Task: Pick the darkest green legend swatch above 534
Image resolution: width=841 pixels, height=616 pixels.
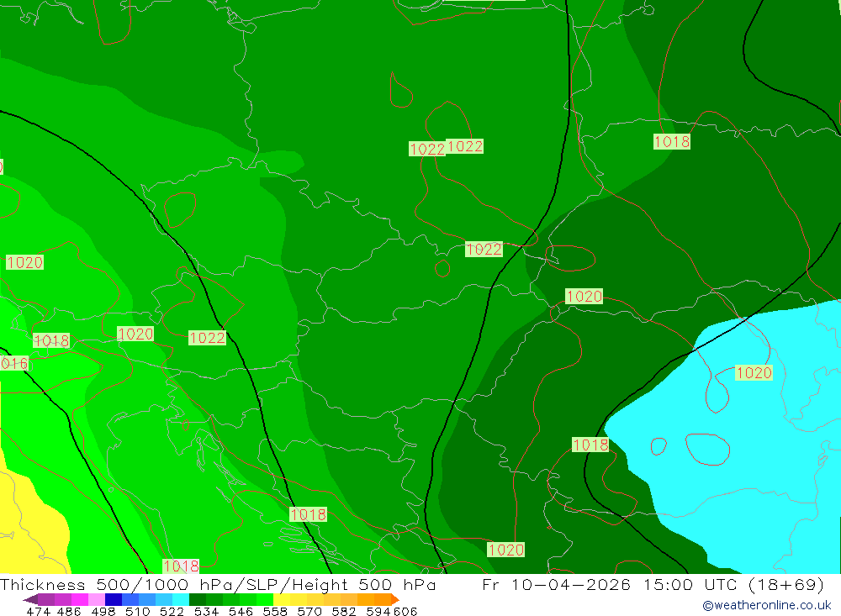Action: [198, 599]
